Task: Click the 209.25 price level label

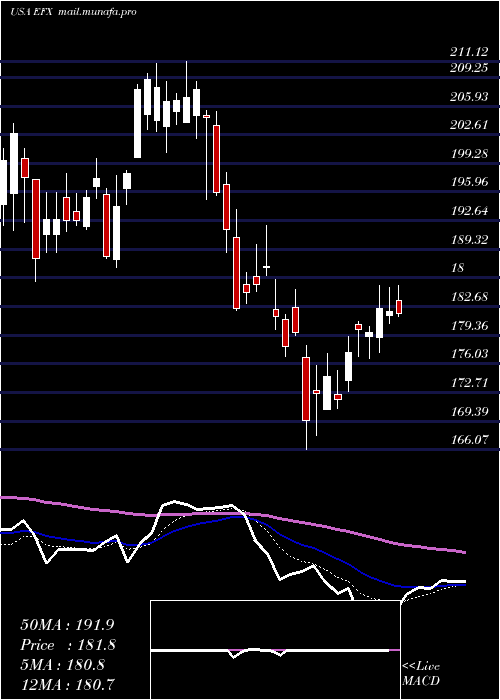Action: (x=468, y=68)
